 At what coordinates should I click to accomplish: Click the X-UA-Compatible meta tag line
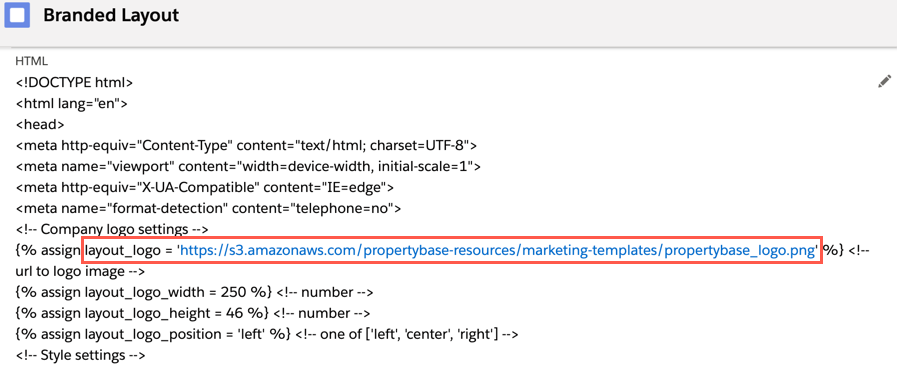205,187
